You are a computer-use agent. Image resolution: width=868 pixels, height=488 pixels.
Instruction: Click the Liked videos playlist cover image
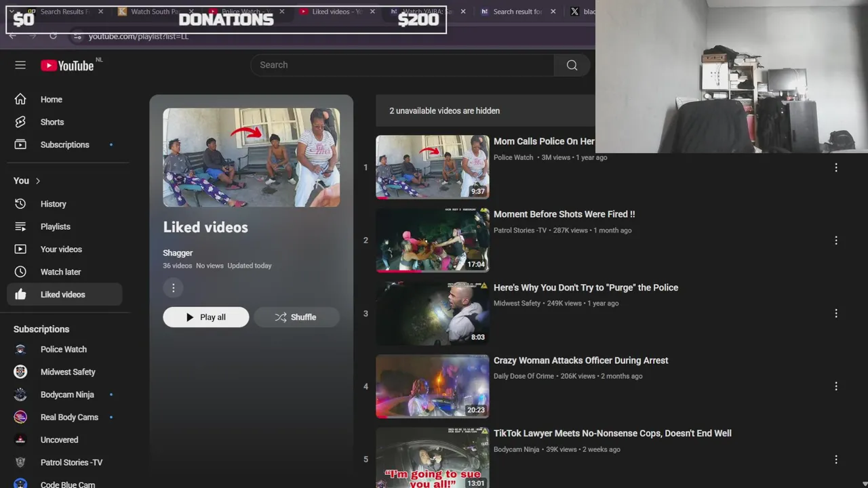click(252, 158)
